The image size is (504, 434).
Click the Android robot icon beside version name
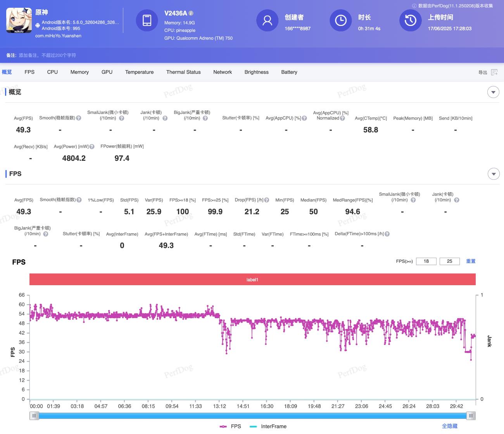37,25
